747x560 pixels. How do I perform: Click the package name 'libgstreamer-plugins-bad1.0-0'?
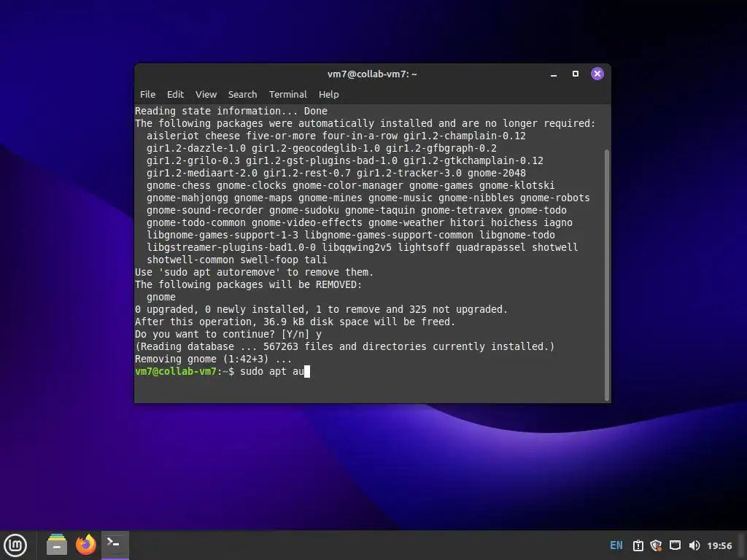pyautogui.click(x=231, y=247)
